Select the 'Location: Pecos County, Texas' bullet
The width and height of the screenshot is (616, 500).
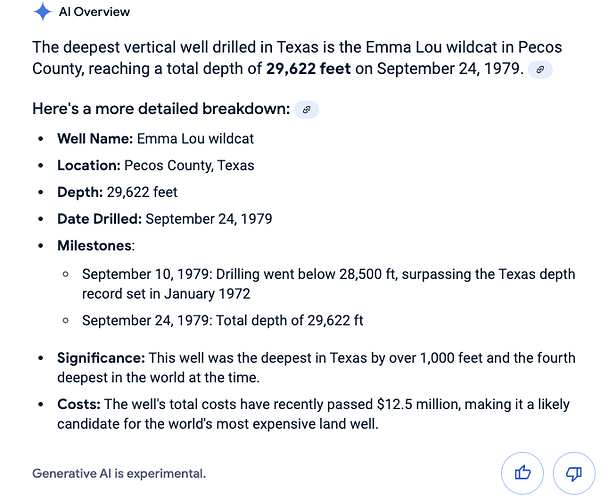[156, 165]
